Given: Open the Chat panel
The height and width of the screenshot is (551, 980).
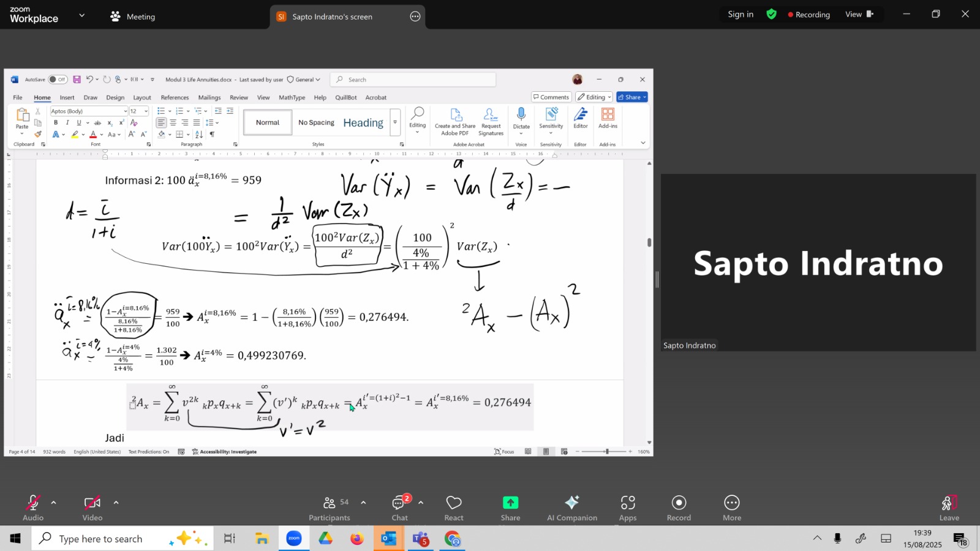Looking at the screenshot, I should 399,503.
